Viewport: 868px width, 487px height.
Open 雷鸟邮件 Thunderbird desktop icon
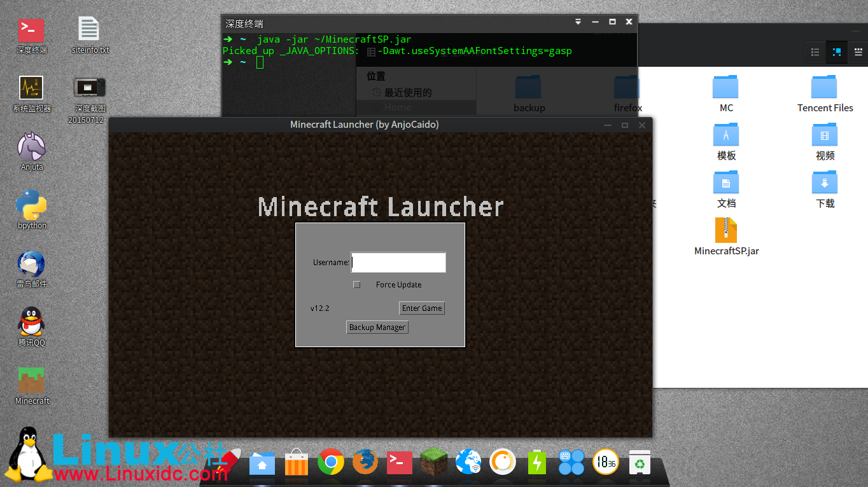32,270
